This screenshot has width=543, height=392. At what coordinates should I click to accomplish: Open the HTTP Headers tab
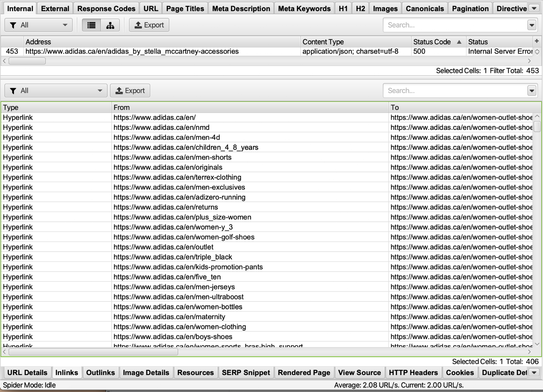[413, 373]
